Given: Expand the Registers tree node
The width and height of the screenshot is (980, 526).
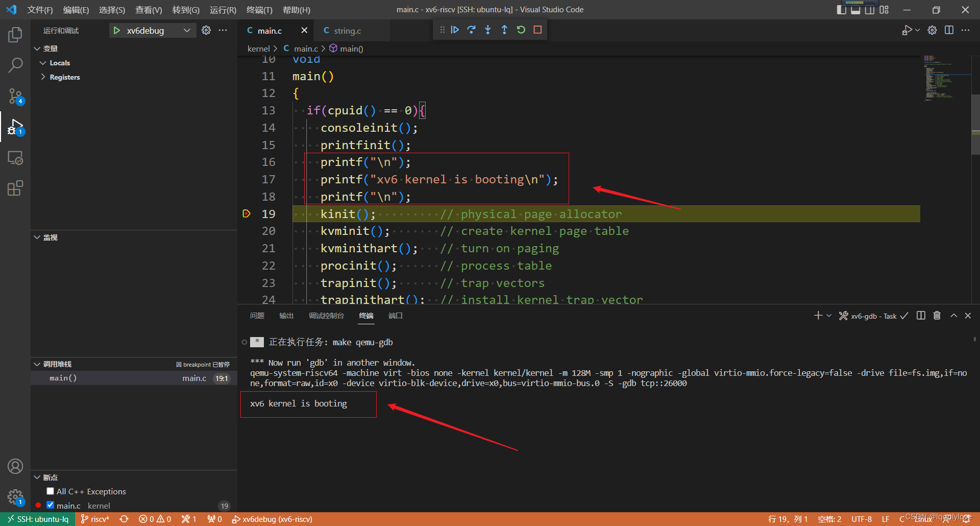Looking at the screenshot, I should 43,77.
